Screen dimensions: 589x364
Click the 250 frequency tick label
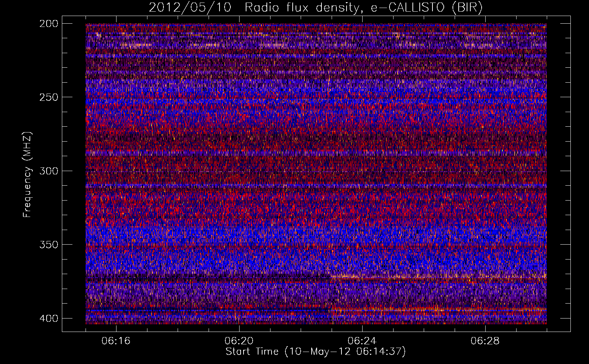coord(48,97)
